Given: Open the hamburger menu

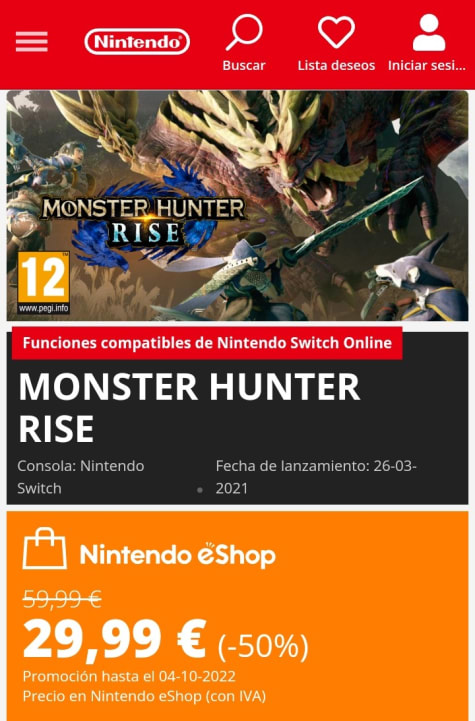Looking at the screenshot, I should click(31, 42).
